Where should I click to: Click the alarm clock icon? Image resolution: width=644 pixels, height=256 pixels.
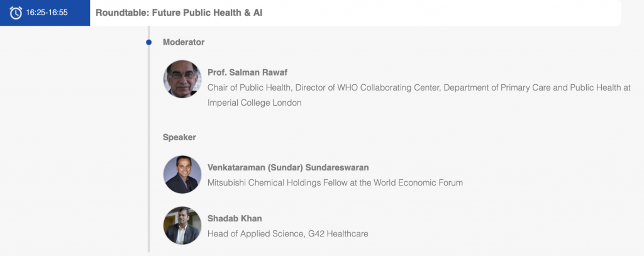tap(16, 13)
